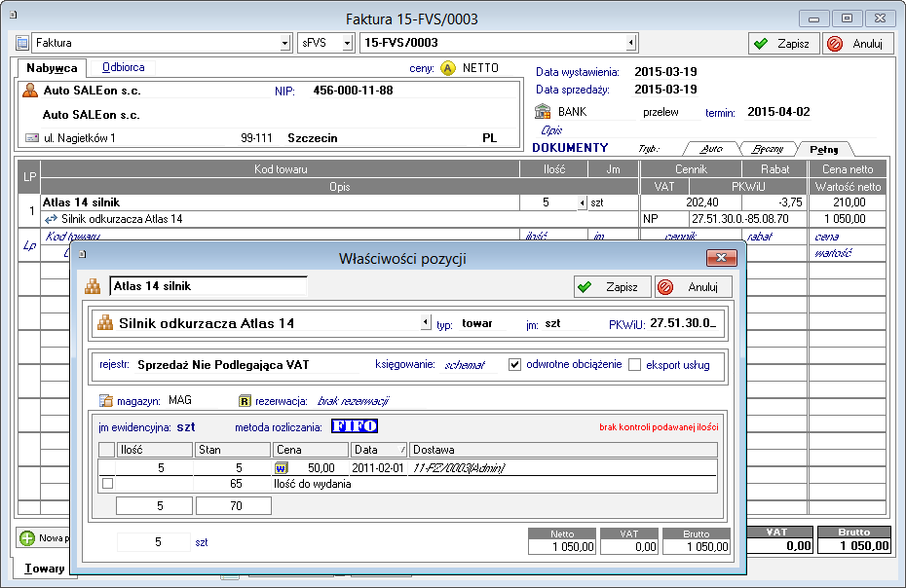The width and height of the screenshot is (906, 588).
Task: Click the magazyn MAG value
Action: coord(180,400)
